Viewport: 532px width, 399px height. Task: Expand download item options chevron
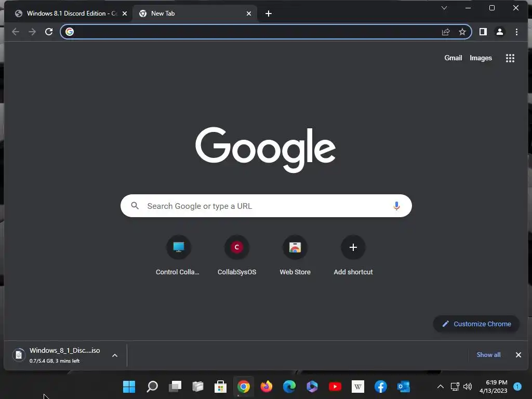tap(115, 355)
